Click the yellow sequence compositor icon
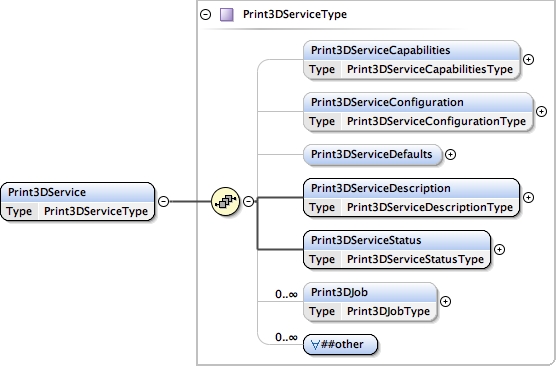The width and height of the screenshot is (557, 367). (x=225, y=201)
